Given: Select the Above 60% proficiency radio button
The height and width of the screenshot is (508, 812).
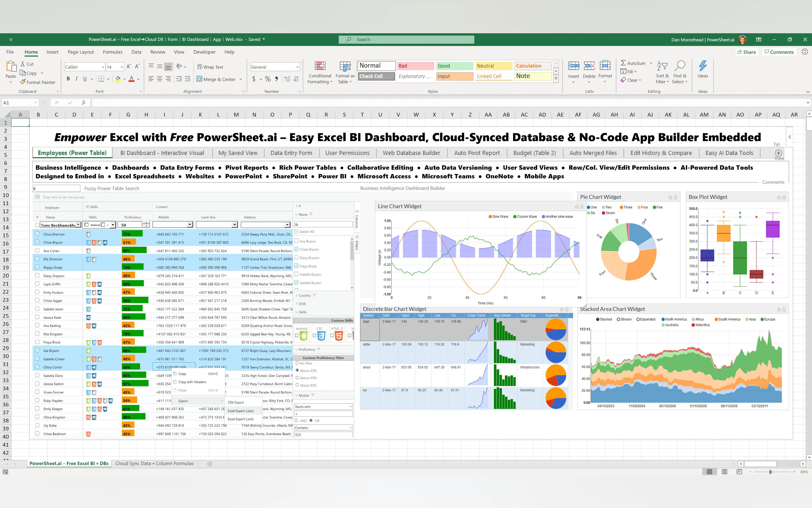Looking at the screenshot, I should 297,377.
